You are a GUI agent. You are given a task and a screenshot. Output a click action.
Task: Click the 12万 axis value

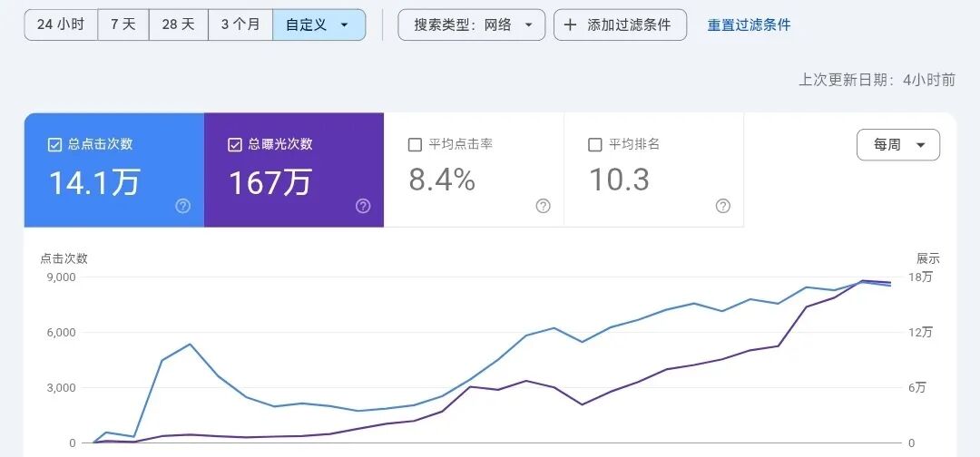(919, 332)
